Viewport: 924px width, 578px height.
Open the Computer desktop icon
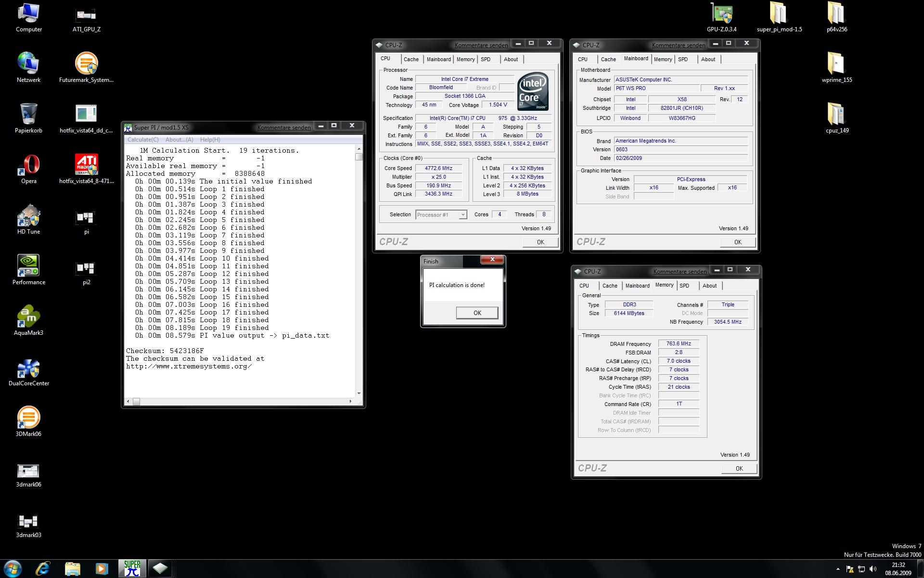coord(28,17)
